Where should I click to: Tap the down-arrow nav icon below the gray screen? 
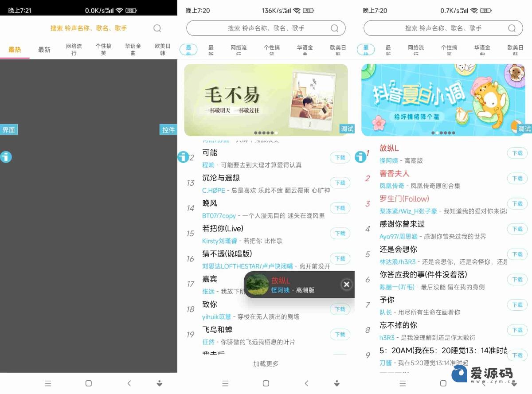[159, 383]
